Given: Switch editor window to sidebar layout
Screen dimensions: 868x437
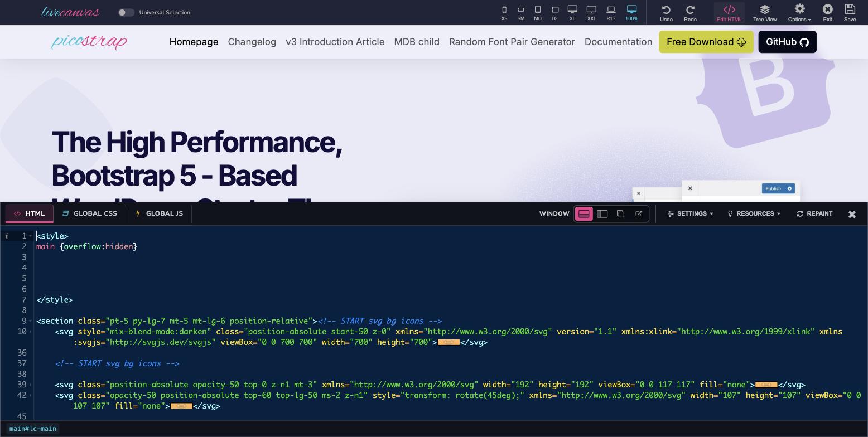Looking at the screenshot, I should point(602,214).
